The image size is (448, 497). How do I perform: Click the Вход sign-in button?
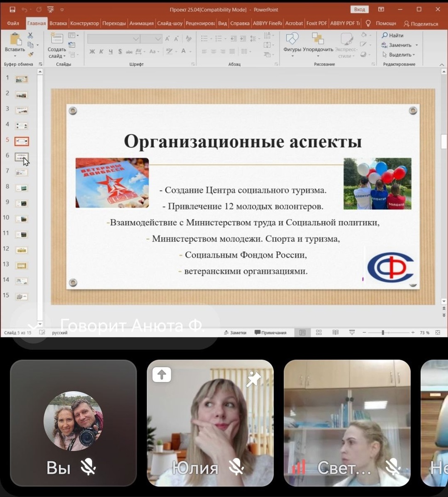pos(359,10)
